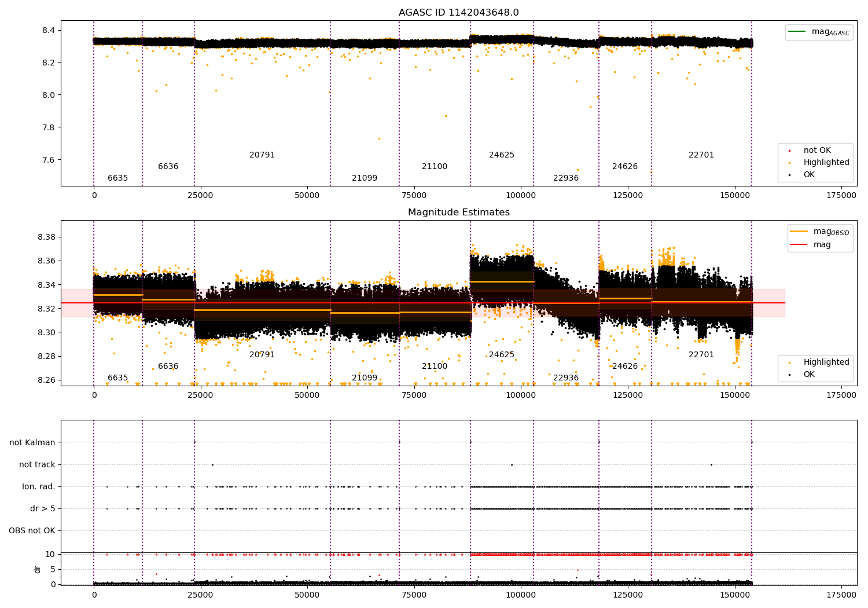This screenshot has height=608, width=868.
Task: Select the "dr > 5" row label
Action: pyautogui.click(x=42, y=509)
